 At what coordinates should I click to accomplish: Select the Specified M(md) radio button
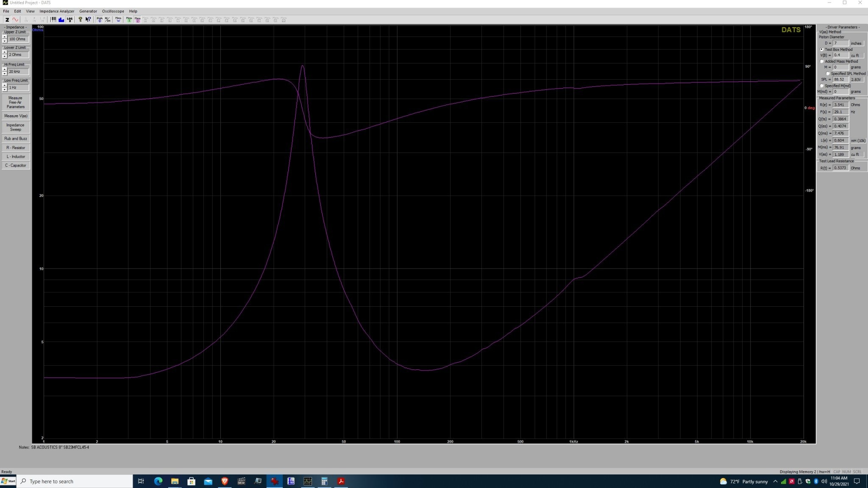click(822, 86)
